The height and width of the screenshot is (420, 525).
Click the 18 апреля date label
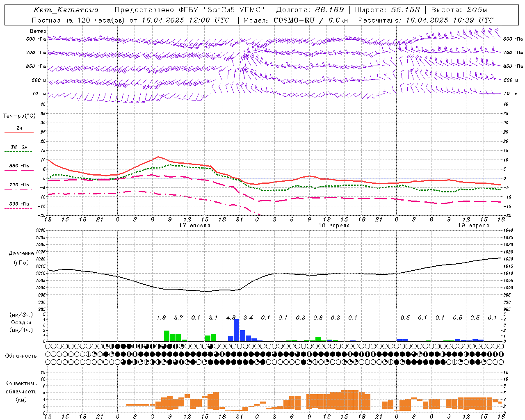pos(334,226)
